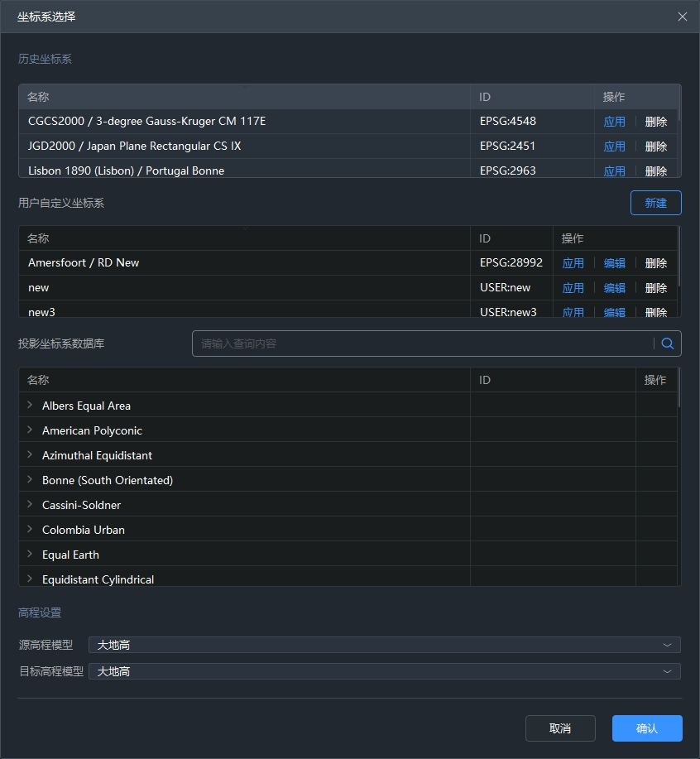Screen dimensions: 700x759
Task: Expand the Equal Earth projection group
Action: coord(30,555)
